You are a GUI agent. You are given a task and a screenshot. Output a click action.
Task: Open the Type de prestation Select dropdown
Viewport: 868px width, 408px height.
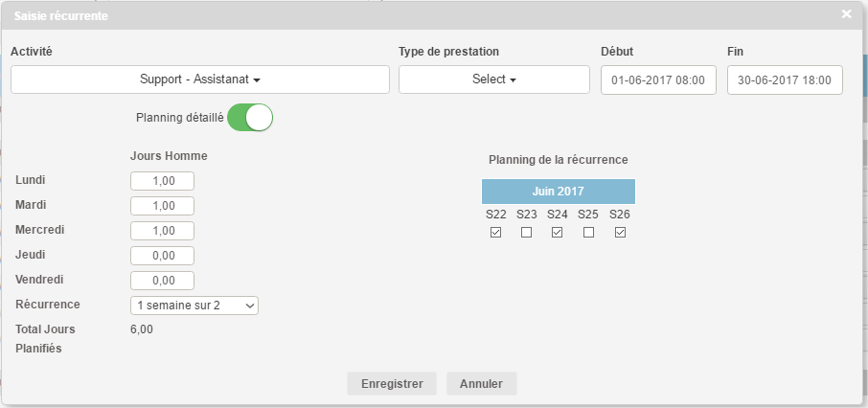pos(494,79)
